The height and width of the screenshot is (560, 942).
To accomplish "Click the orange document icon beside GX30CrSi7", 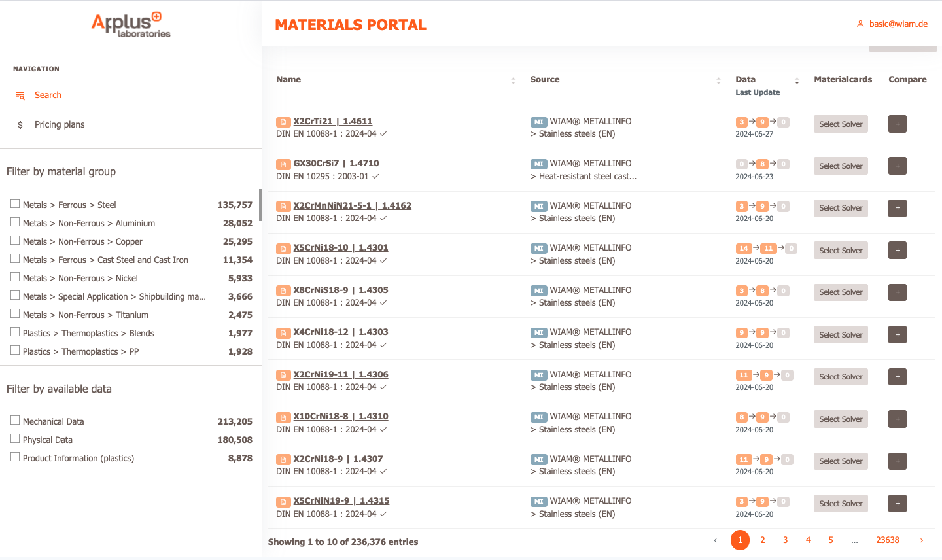I will [283, 164].
